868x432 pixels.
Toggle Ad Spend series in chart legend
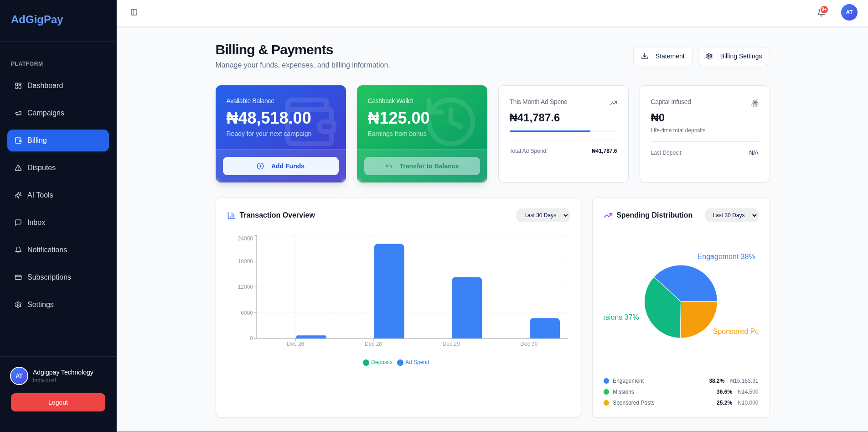point(413,362)
